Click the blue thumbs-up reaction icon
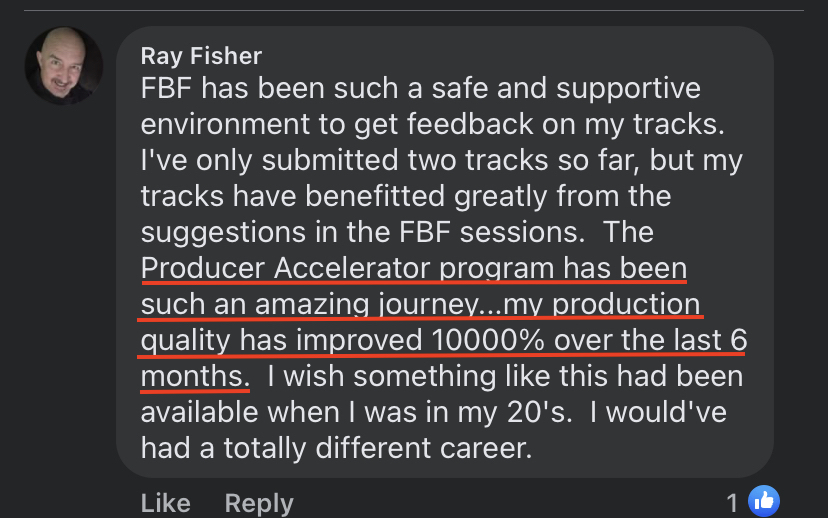The width and height of the screenshot is (828, 518). tap(764, 501)
